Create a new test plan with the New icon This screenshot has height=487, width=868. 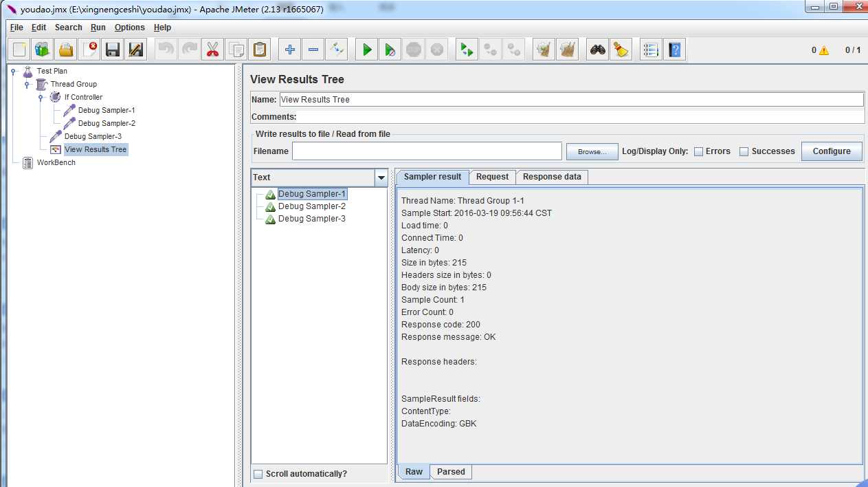(19, 50)
